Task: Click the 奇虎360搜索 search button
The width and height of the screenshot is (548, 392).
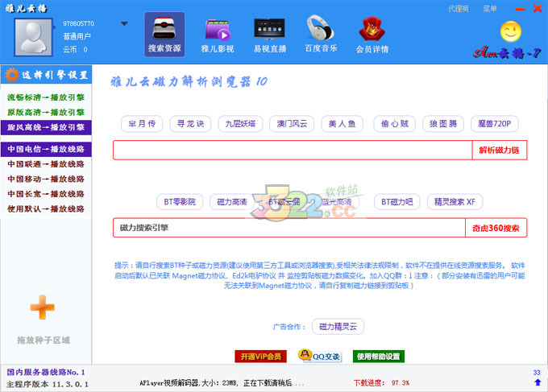Action: (x=499, y=228)
